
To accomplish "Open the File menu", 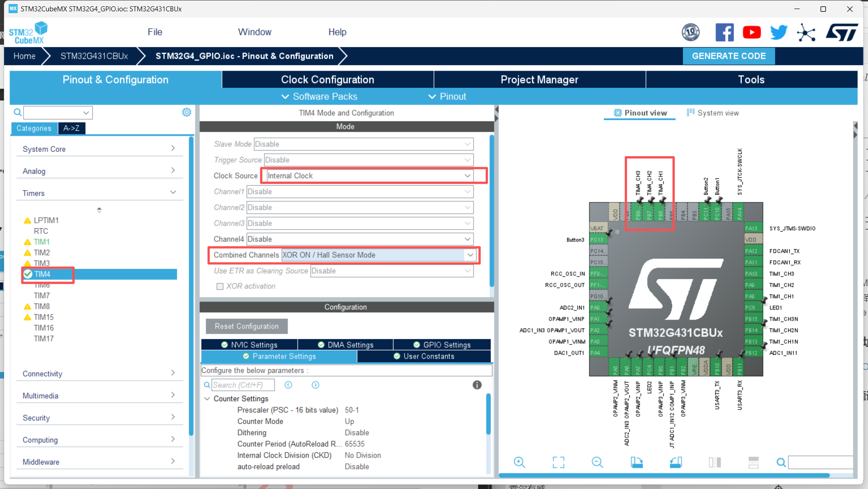I will click(155, 32).
